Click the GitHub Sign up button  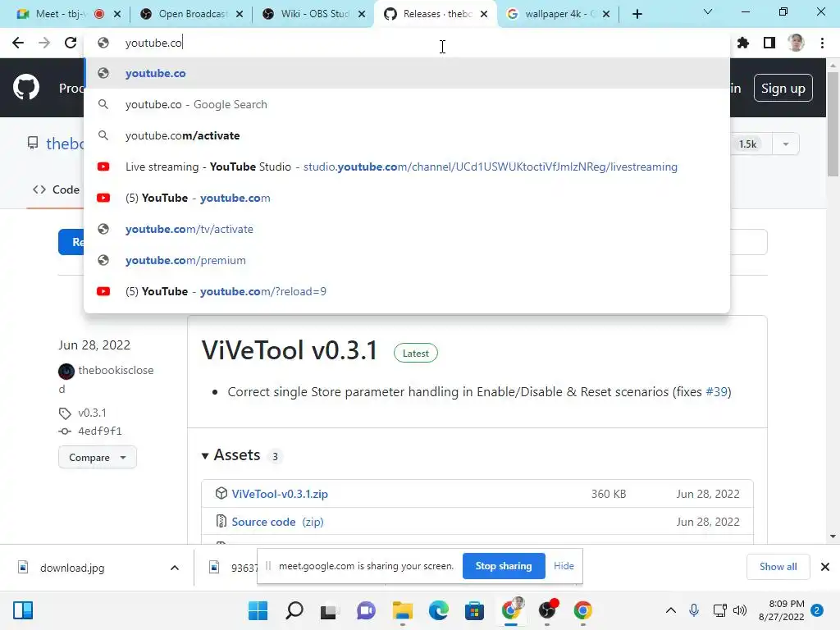point(783,89)
